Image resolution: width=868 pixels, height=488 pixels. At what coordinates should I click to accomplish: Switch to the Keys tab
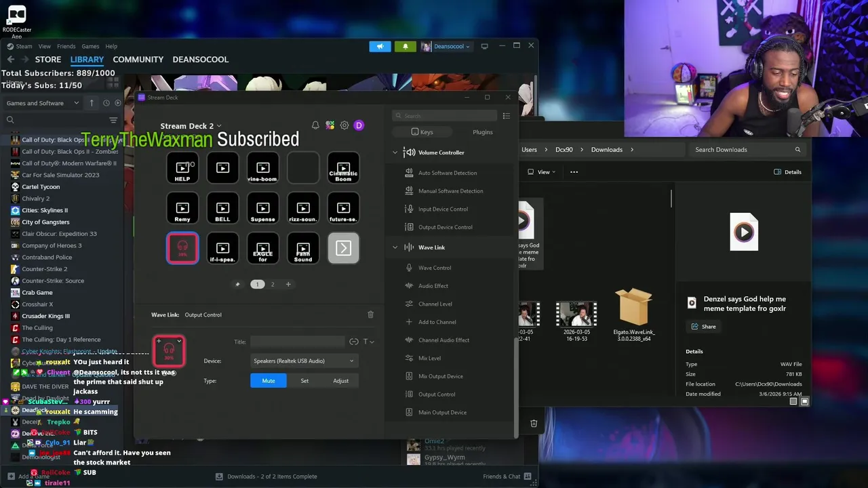point(422,132)
